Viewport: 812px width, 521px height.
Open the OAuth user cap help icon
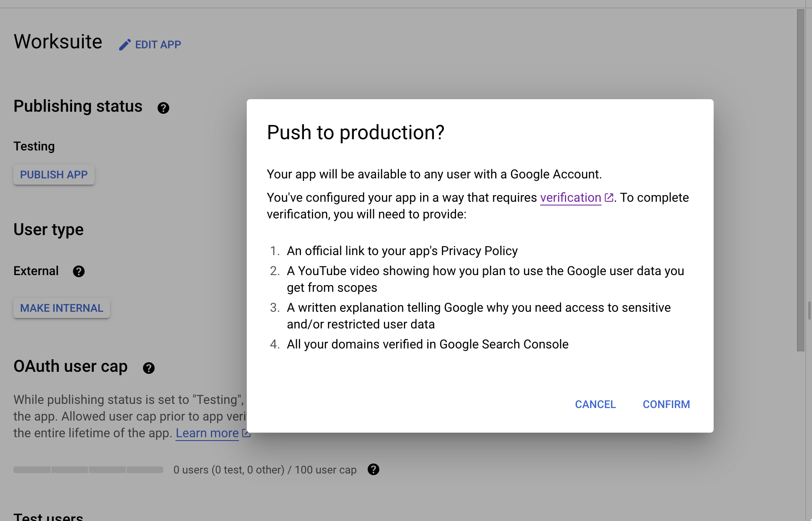pos(148,368)
